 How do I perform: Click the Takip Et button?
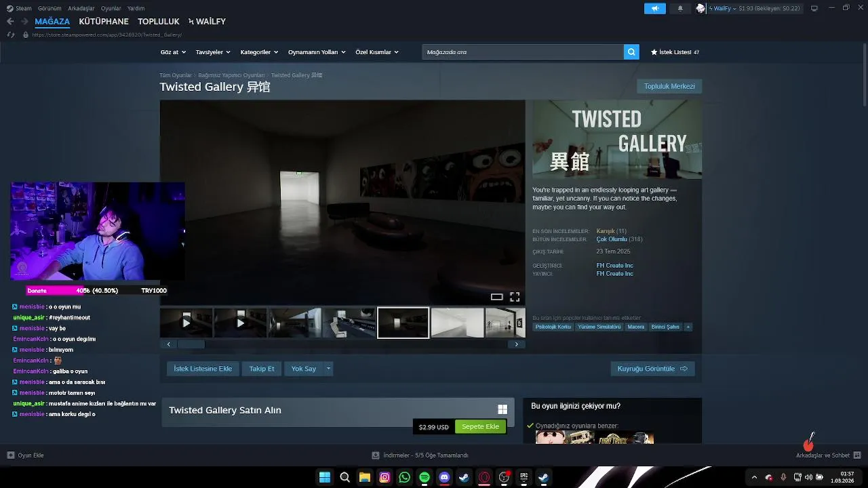262,369
